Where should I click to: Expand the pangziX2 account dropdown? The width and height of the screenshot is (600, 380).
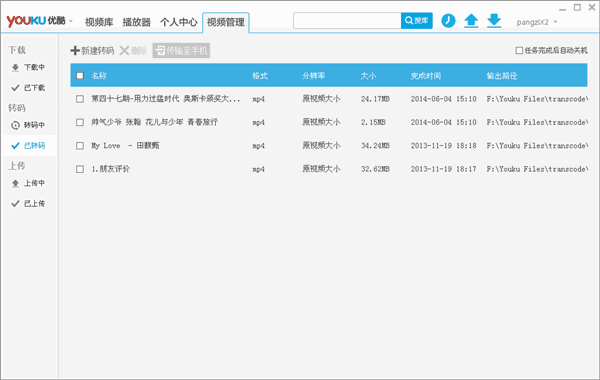click(555, 22)
